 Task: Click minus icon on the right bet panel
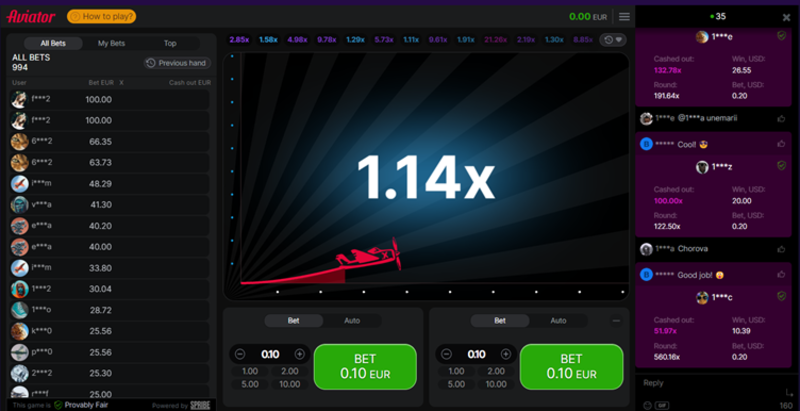pyautogui.click(x=447, y=354)
